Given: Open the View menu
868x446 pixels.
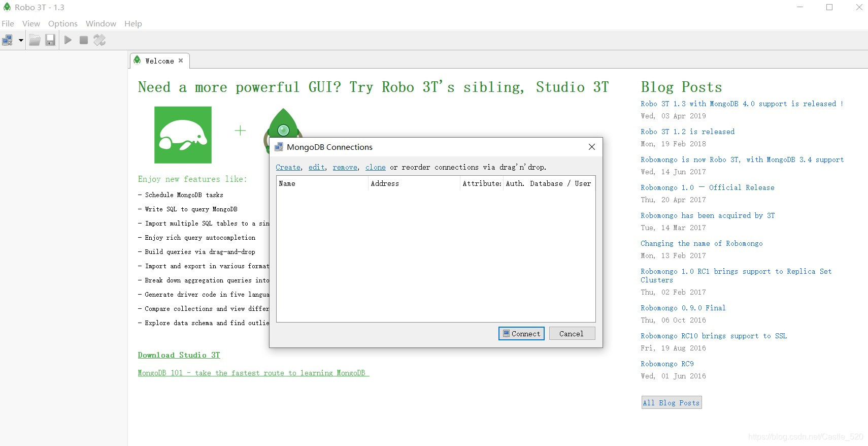Looking at the screenshot, I should [x=31, y=23].
